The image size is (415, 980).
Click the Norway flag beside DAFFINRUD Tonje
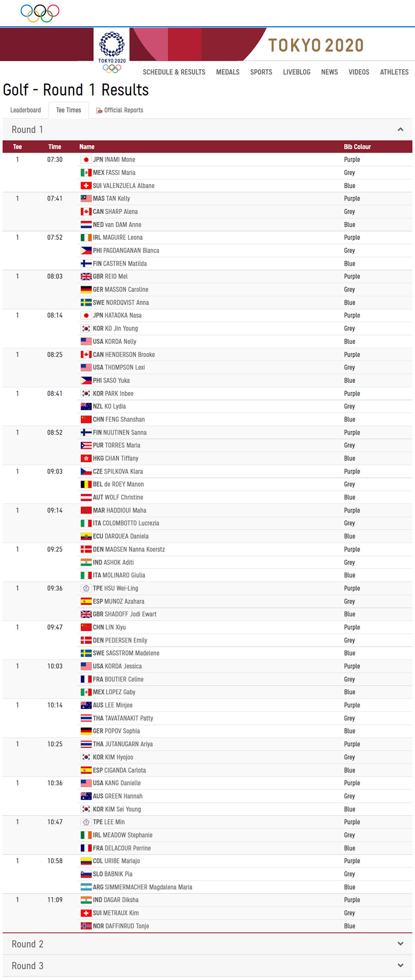(x=86, y=926)
